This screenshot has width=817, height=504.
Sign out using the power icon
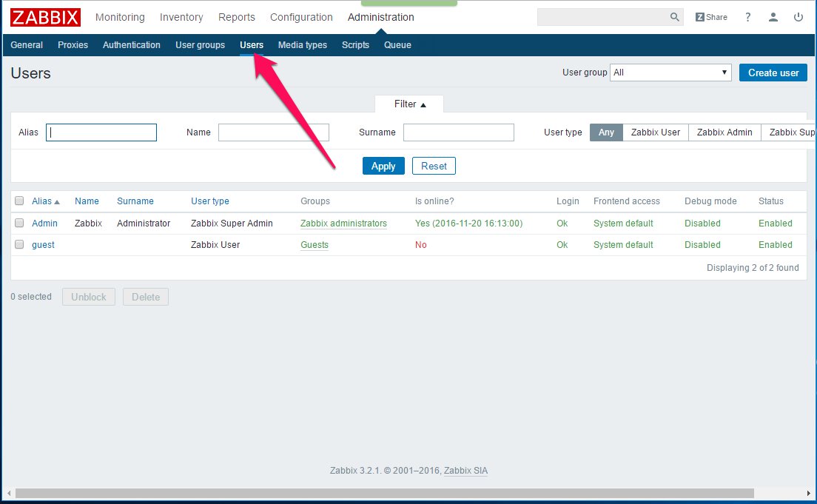[x=798, y=17]
